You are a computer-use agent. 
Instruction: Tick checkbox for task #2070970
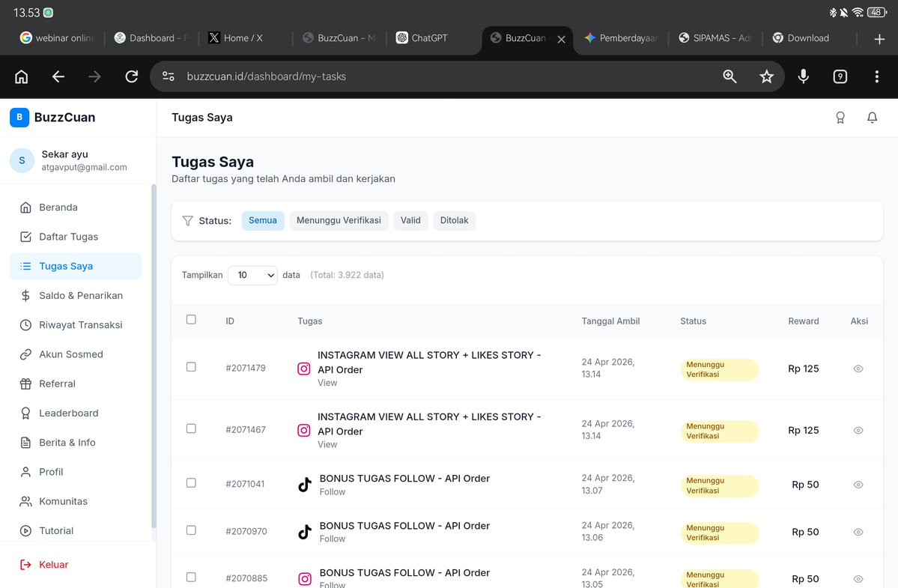191,530
